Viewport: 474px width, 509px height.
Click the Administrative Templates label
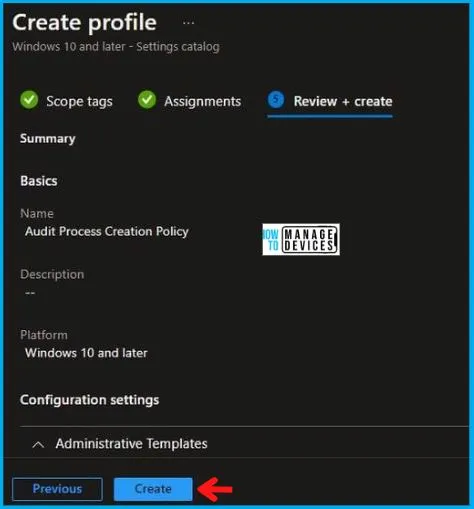click(x=131, y=444)
